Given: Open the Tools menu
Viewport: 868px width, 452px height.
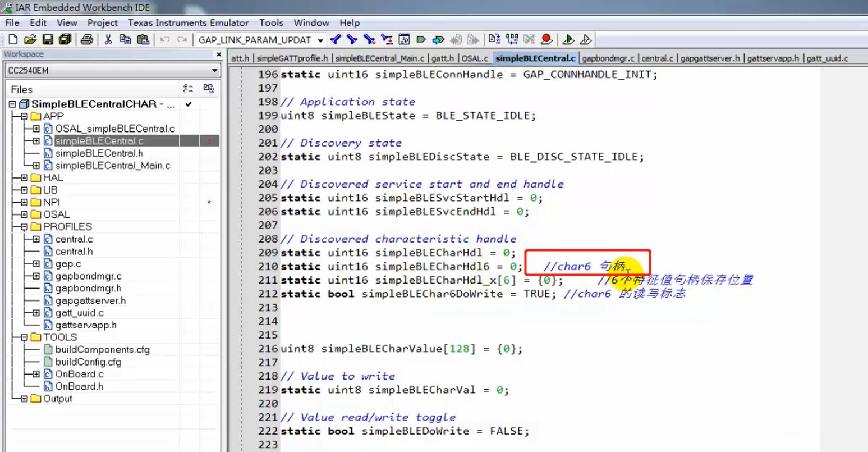Looking at the screenshot, I should [271, 23].
